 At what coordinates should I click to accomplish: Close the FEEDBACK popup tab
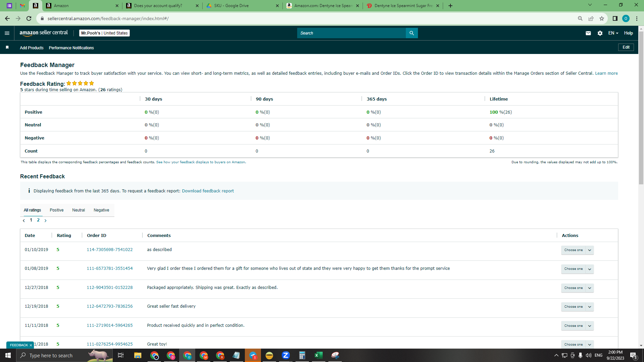coord(31,345)
